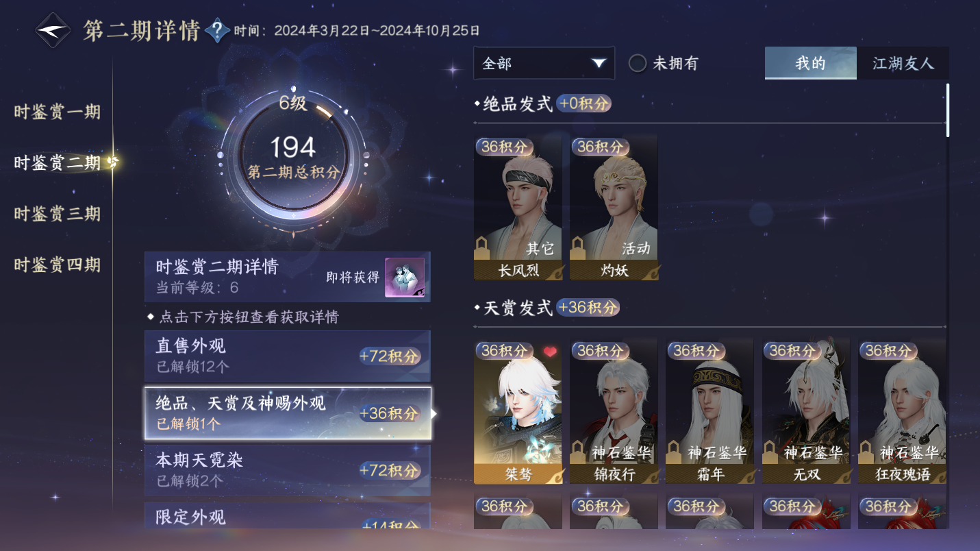This screenshot has width=980, height=551.
Task: Open 时鉴赏三期 in the sidebar
Action: tap(58, 214)
